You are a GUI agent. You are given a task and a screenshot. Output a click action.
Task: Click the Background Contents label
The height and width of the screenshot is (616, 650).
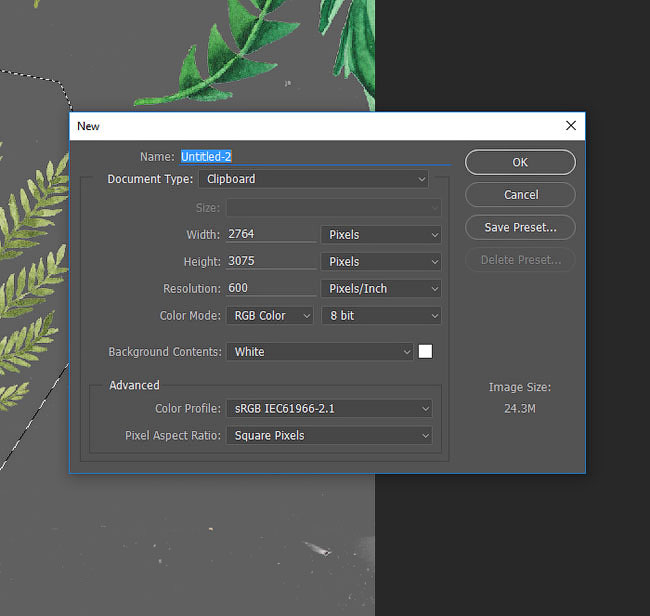[165, 352]
